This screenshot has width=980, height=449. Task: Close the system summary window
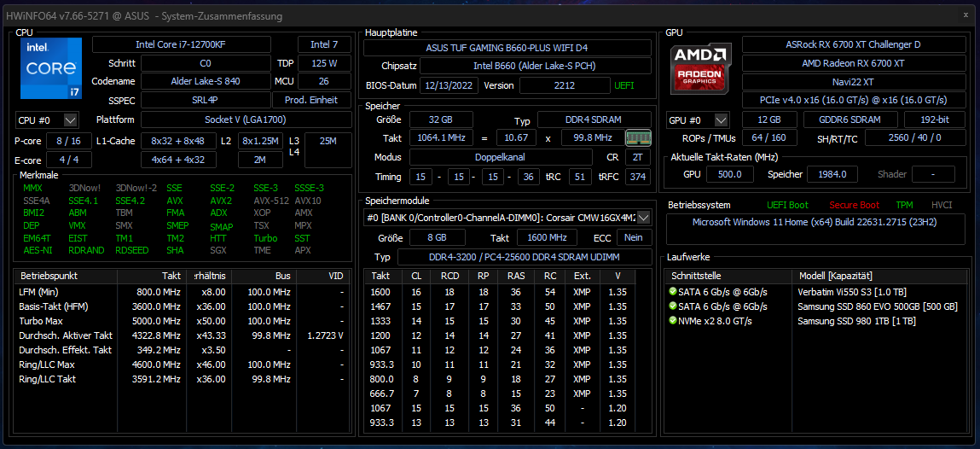(x=966, y=16)
